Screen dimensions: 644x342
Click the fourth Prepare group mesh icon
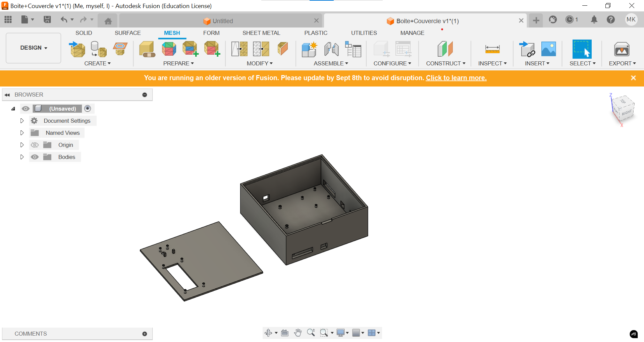click(x=212, y=49)
